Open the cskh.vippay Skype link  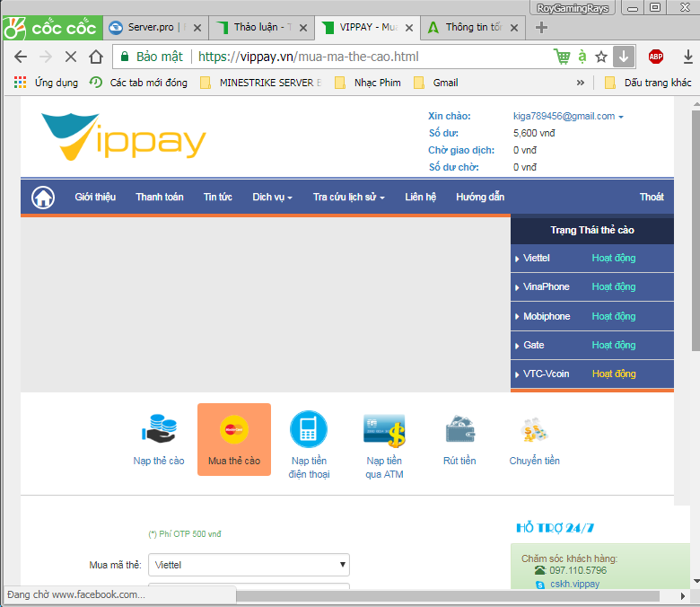pos(574,584)
